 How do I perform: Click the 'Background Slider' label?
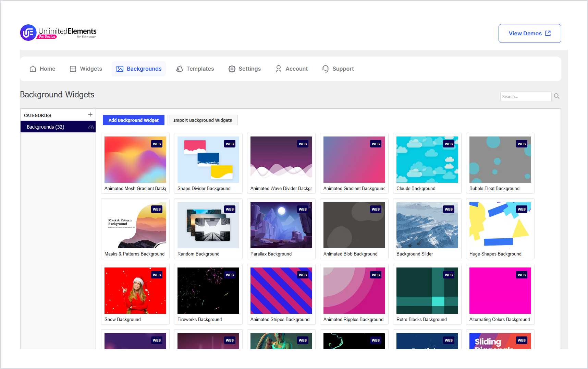tap(415, 254)
